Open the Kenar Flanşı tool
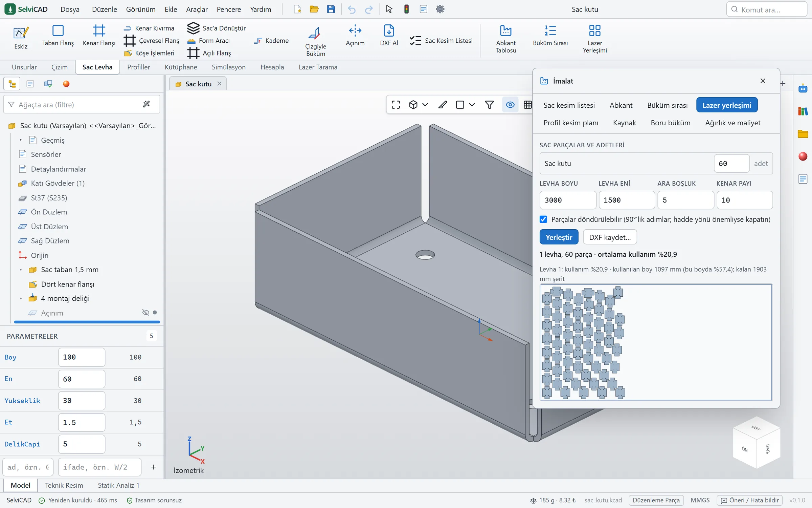Viewport: 812px width, 508px height. 99,36
